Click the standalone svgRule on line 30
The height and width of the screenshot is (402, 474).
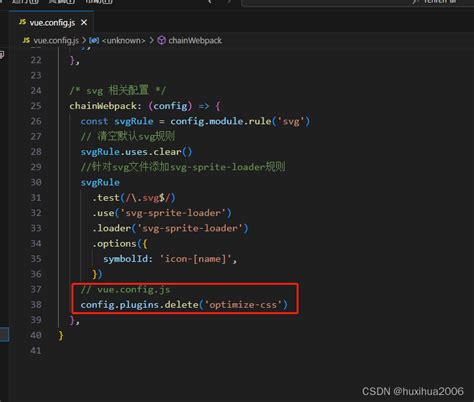tap(100, 182)
